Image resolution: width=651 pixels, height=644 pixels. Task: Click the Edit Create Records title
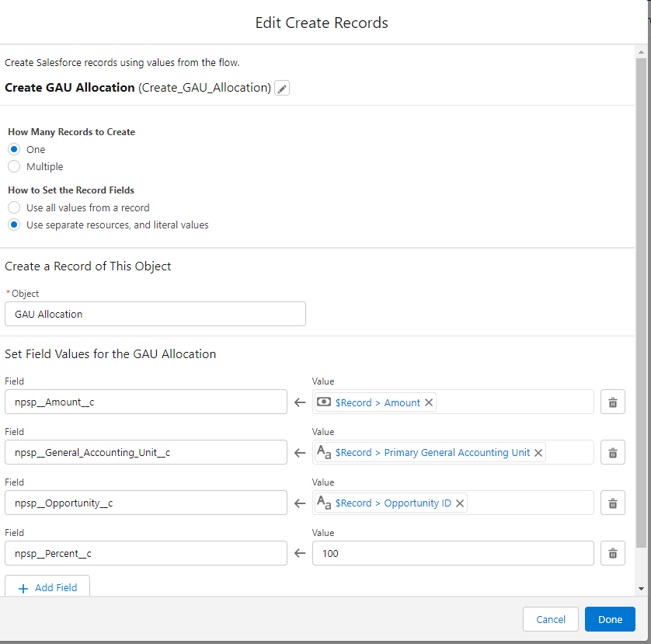pyautogui.click(x=322, y=23)
